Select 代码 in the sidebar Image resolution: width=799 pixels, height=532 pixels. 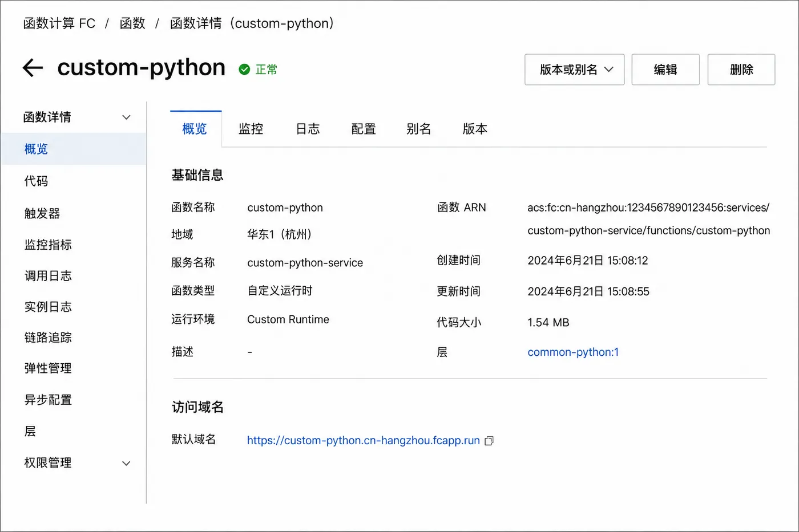(36, 181)
